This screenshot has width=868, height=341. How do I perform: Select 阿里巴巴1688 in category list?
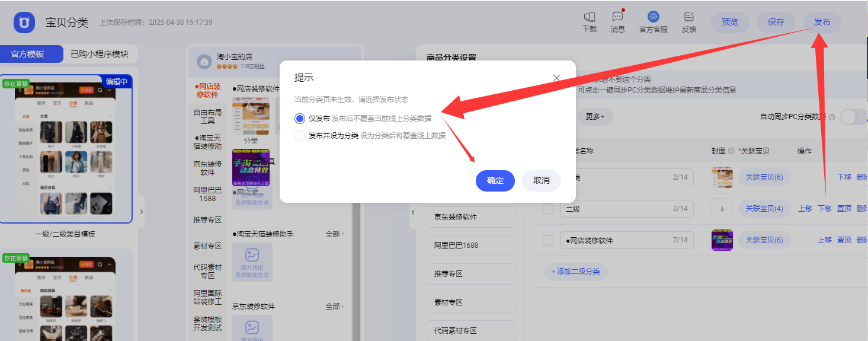tap(471, 246)
